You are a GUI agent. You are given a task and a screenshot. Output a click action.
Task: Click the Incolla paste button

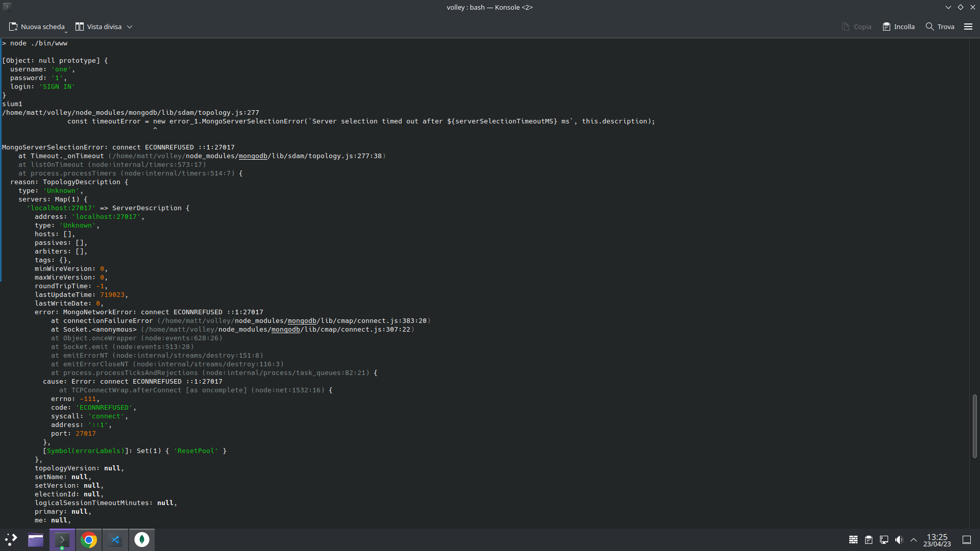898,27
